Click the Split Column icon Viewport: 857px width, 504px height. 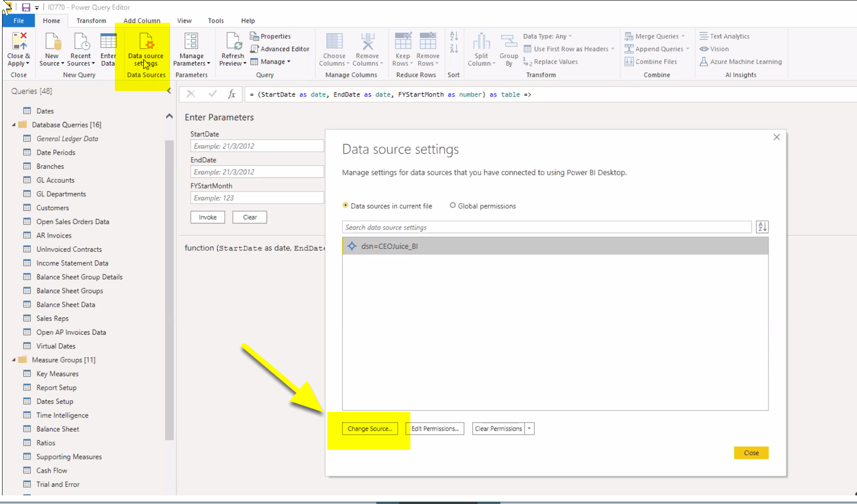[482, 41]
